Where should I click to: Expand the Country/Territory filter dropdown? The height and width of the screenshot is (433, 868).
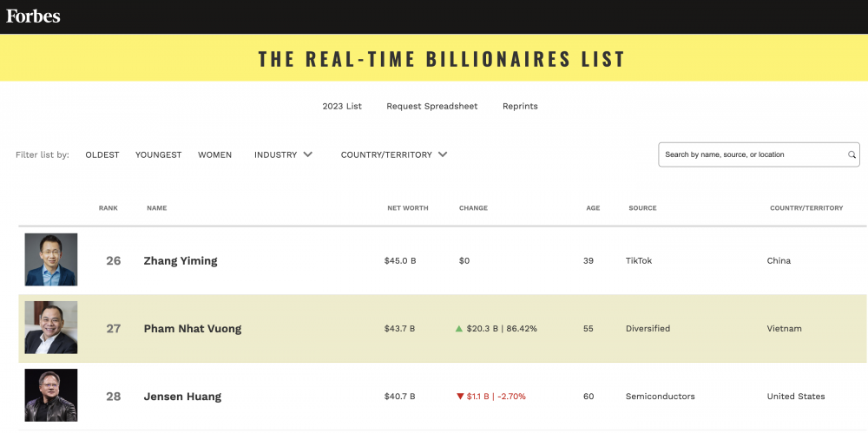pos(394,155)
